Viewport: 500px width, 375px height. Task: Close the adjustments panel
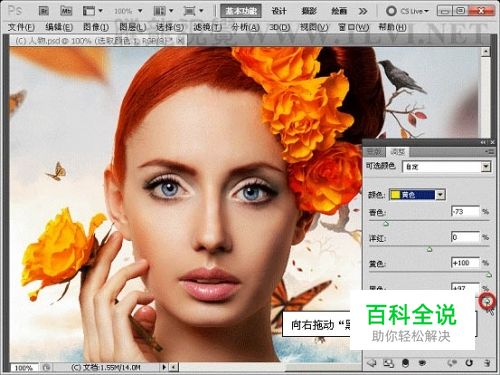tap(492, 142)
